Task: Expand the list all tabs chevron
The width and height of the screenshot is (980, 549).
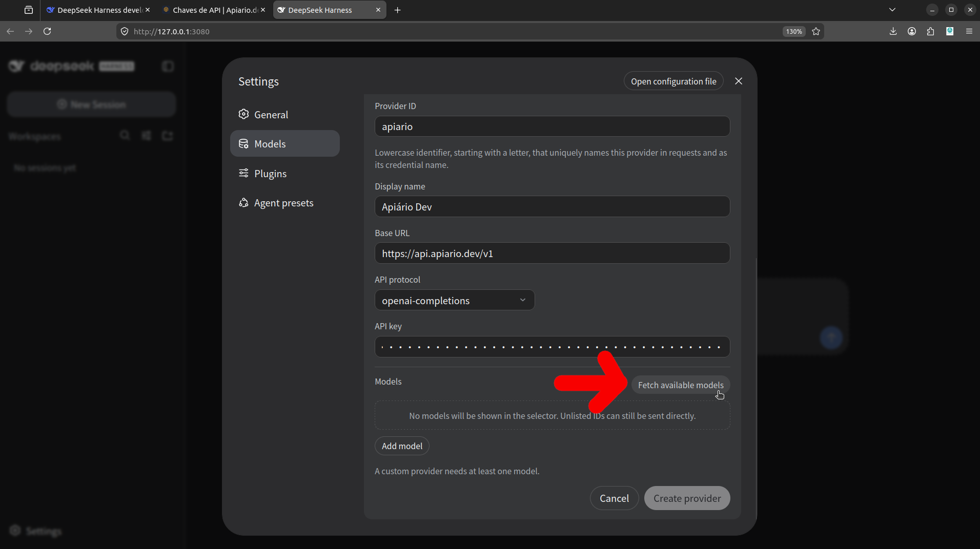Action: click(892, 10)
